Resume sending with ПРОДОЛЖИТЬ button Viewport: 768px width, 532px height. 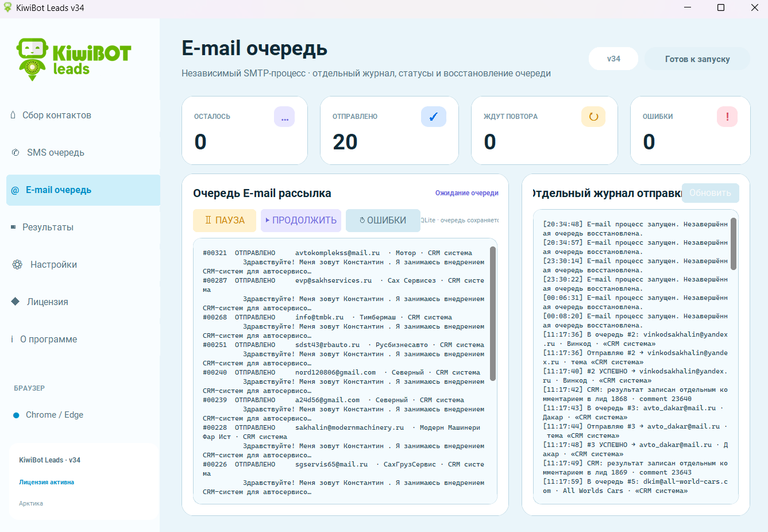click(301, 221)
